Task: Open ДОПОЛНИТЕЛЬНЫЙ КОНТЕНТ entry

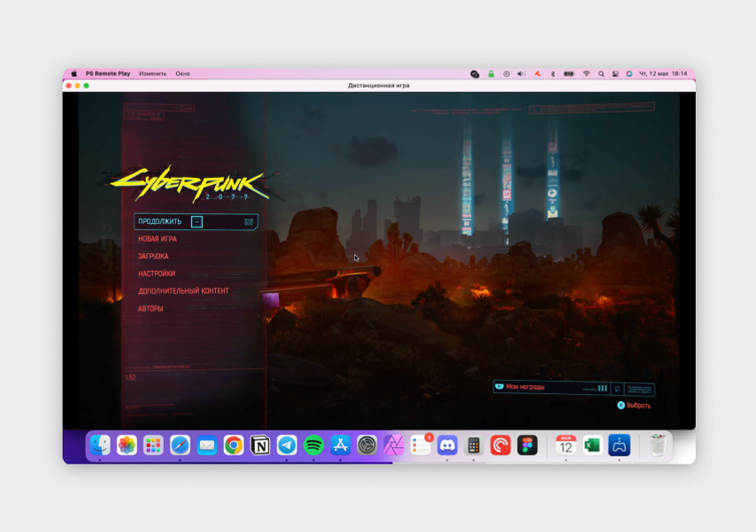Action: click(x=183, y=291)
